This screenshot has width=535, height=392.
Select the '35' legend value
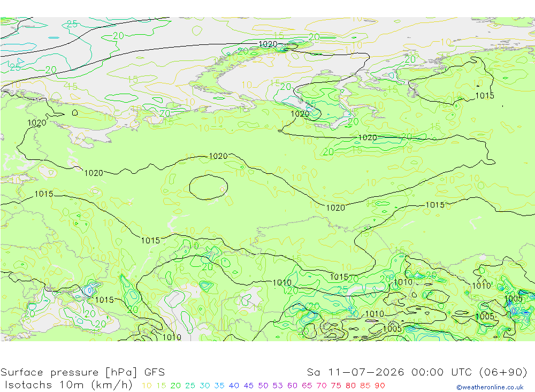click(219, 386)
